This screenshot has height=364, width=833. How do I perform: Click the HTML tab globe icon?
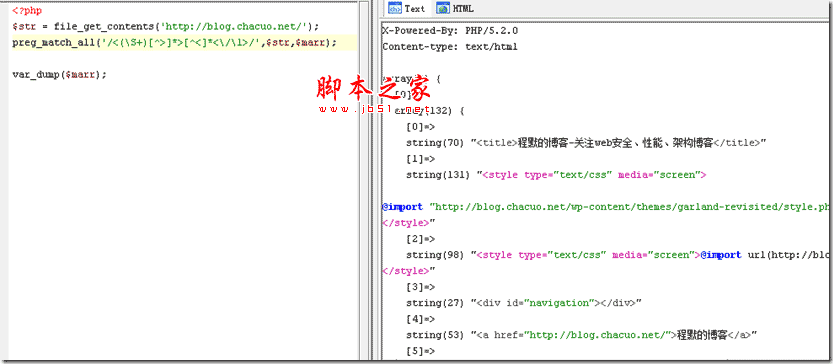coord(442,8)
